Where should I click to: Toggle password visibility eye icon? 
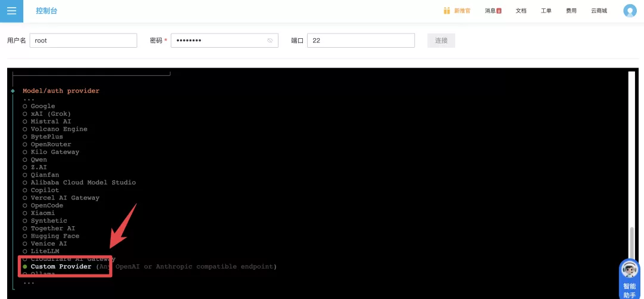point(270,41)
